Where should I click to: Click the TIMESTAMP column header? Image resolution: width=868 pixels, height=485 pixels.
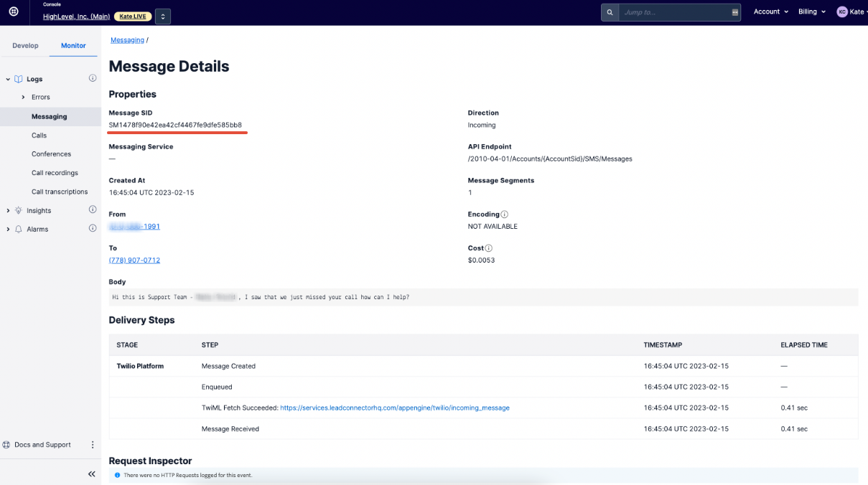663,345
